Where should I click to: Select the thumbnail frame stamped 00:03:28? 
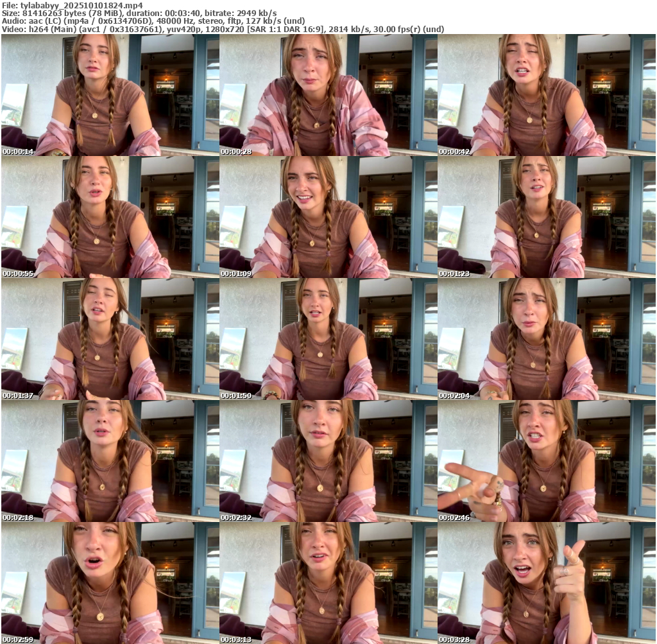pos(547,583)
